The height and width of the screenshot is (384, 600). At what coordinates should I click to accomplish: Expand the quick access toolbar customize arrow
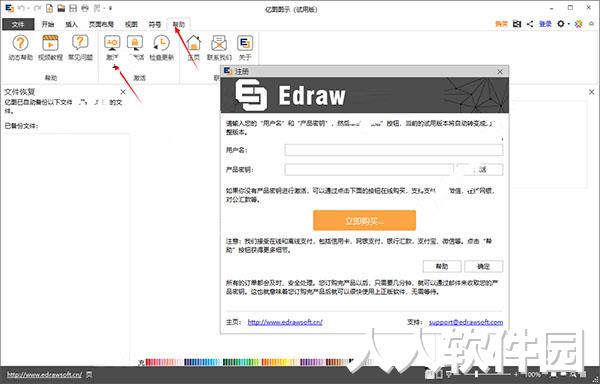tap(110, 8)
